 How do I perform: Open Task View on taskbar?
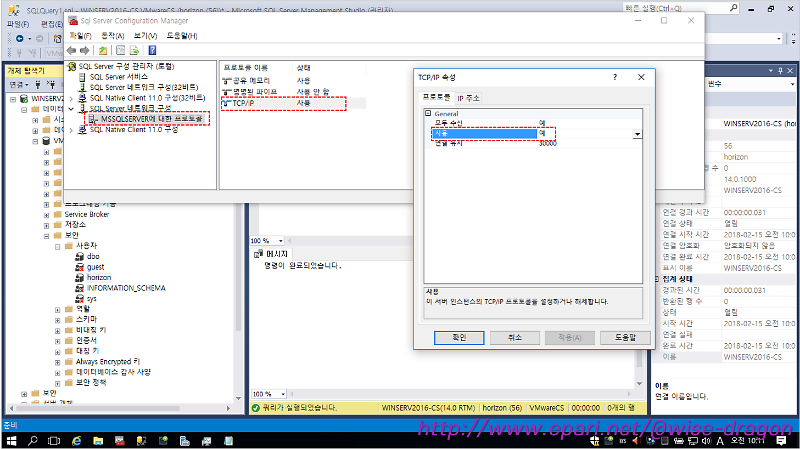coord(54,441)
